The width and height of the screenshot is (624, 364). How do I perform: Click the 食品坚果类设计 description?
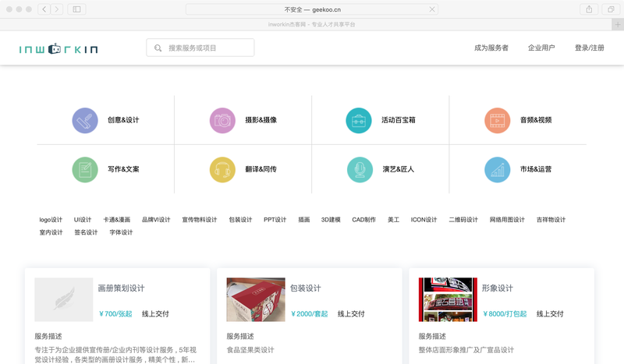[x=250, y=350]
